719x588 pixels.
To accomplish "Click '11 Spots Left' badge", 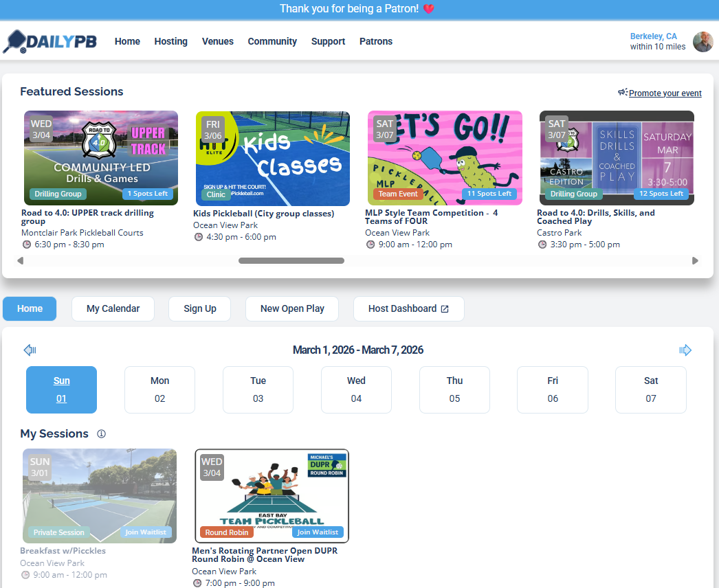I will [x=489, y=194].
